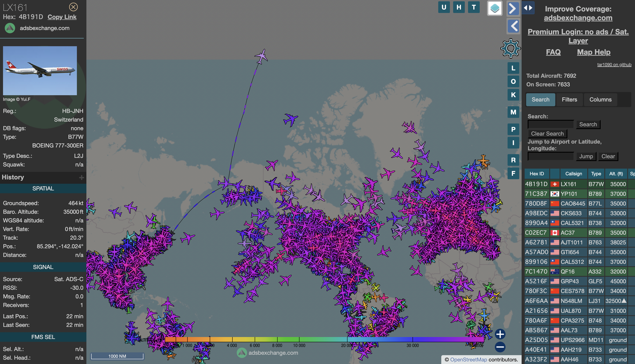Switch to the Columns tab

[600, 100]
